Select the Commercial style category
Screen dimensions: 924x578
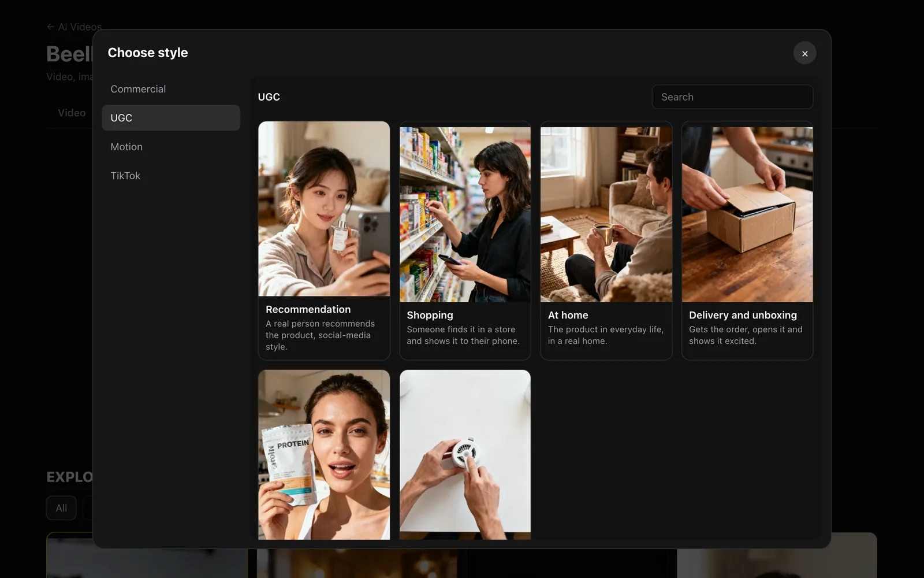click(x=171, y=89)
